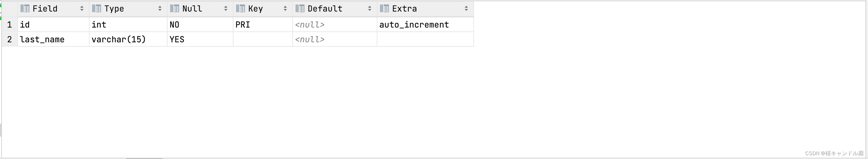Select the varchar(15) type cell

128,39
